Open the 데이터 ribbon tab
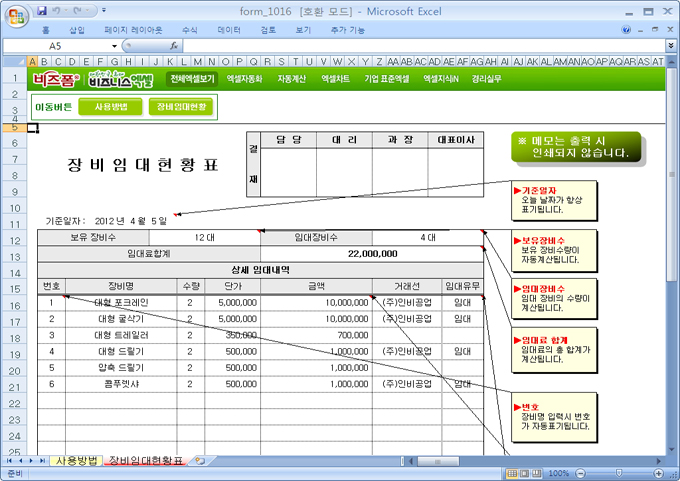Screen dimensions: 680x481 click(x=229, y=30)
